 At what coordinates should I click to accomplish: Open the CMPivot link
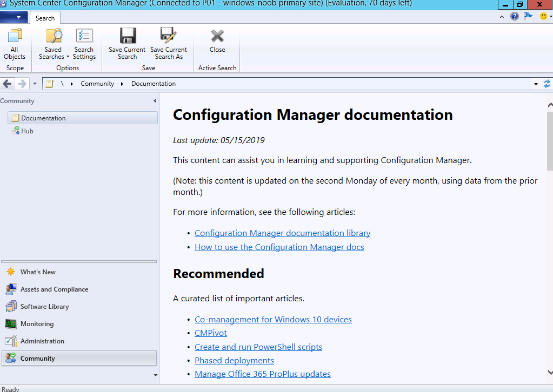(211, 333)
